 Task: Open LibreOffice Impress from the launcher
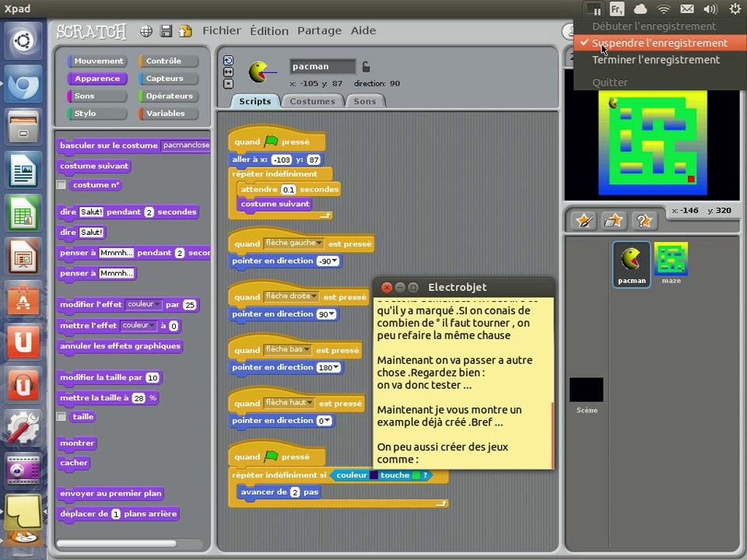pyautogui.click(x=23, y=256)
